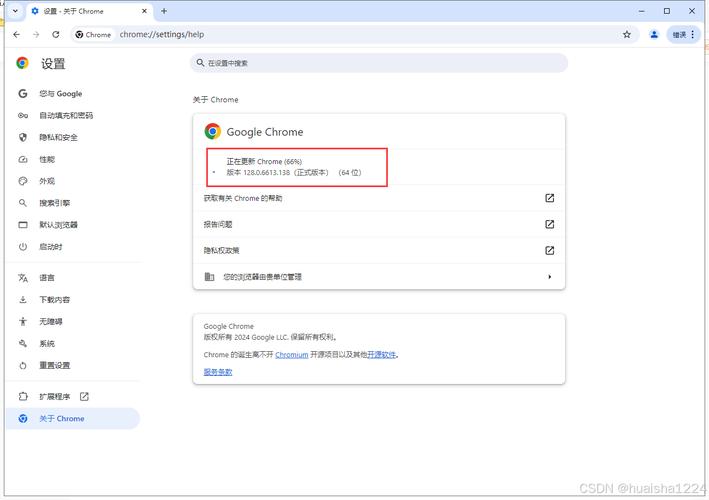709x500 pixels.
Task: Open a new tab with plus button
Action: point(164,11)
